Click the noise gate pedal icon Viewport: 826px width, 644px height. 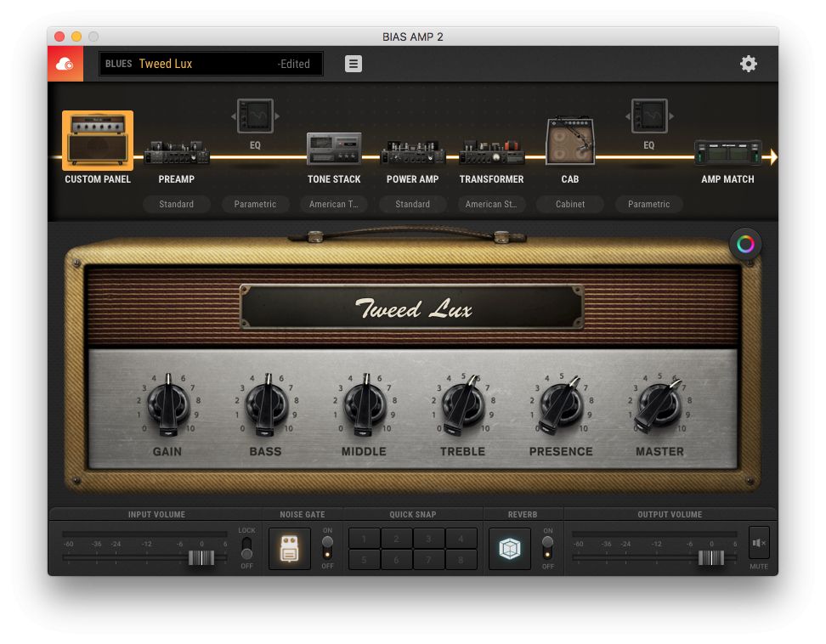point(290,549)
